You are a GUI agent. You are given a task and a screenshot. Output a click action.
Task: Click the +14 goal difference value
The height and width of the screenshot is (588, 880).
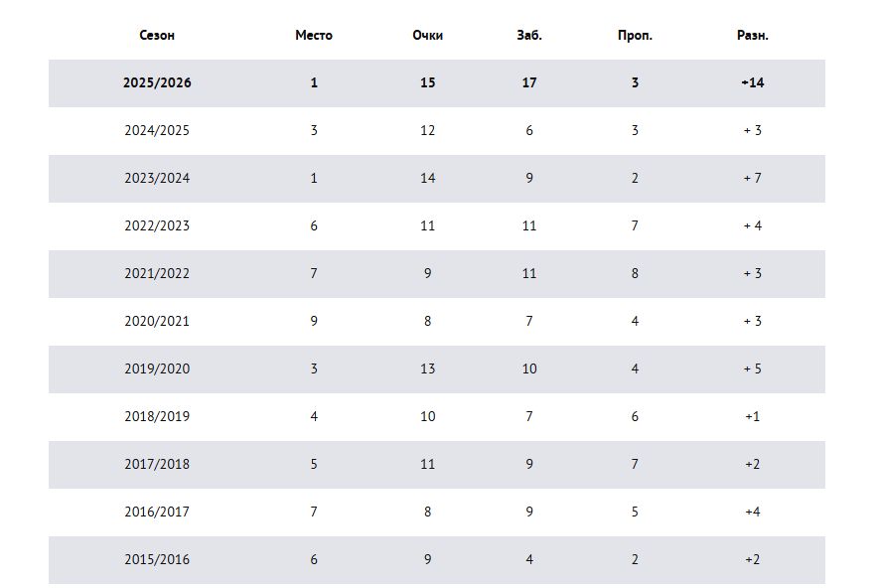(752, 83)
